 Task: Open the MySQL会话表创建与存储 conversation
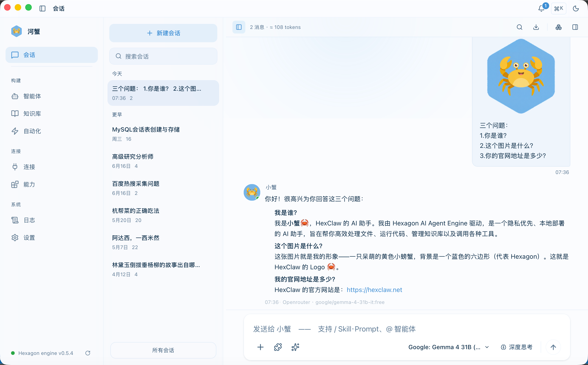(163, 134)
